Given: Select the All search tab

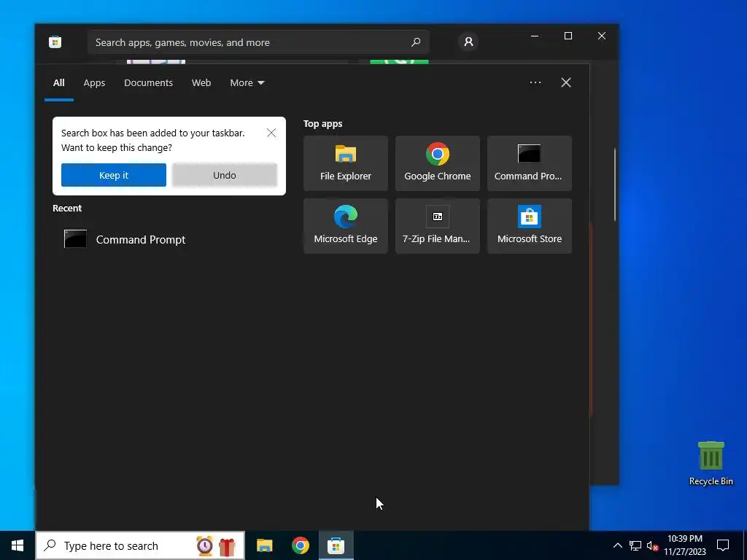Looking at the screenshot, I should [58, 83].
